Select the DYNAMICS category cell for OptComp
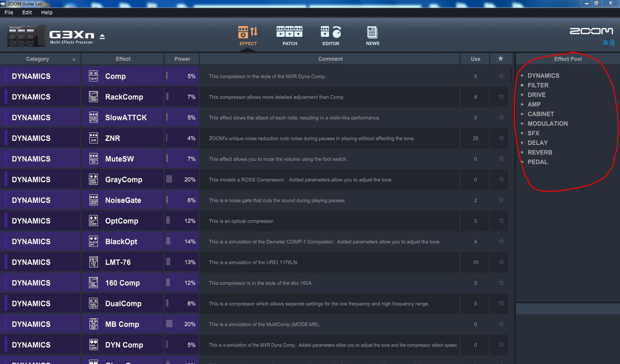 (x=40, y=221)
